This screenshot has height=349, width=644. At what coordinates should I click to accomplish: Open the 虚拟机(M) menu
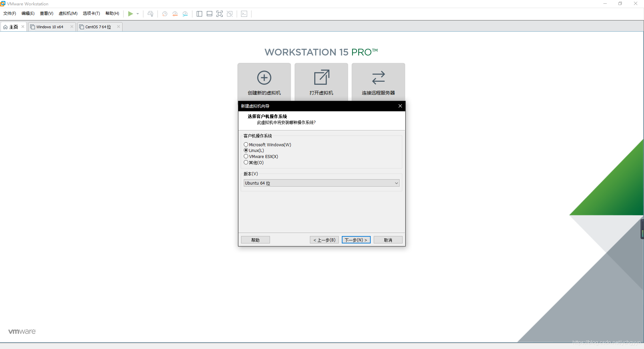[68, 13]
